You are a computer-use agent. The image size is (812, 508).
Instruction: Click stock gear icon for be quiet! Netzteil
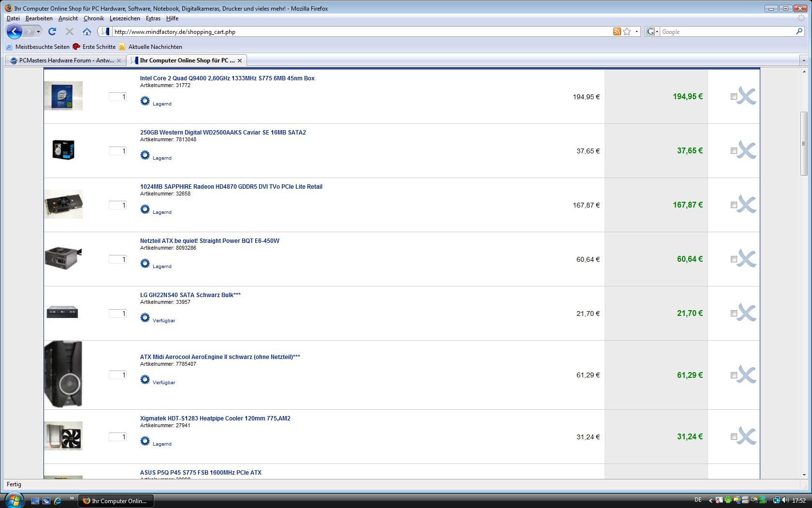tap(145, 263)
